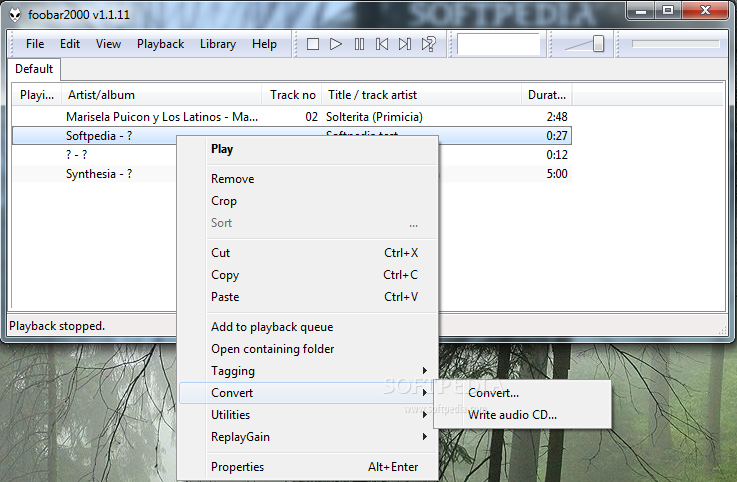Select Open containing folder
Image resolution: width=737 pixels, height=482 pixels.
tap(308, 349)
